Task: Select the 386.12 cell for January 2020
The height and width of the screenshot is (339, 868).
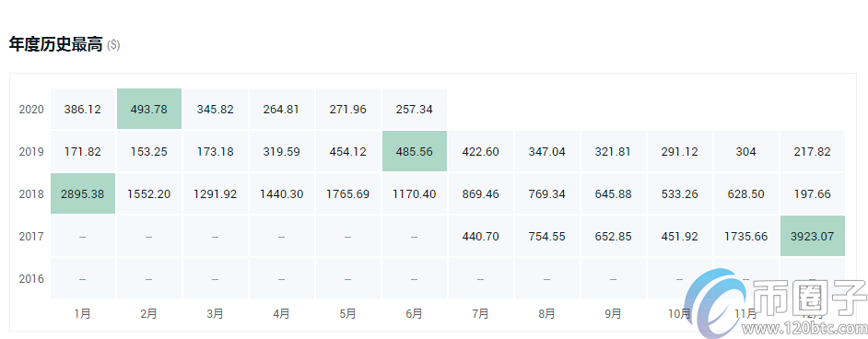Action: [83, 109]
